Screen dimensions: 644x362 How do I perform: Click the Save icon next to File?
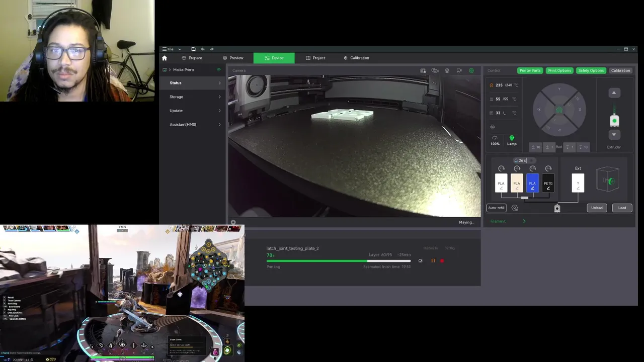point(193,49)
